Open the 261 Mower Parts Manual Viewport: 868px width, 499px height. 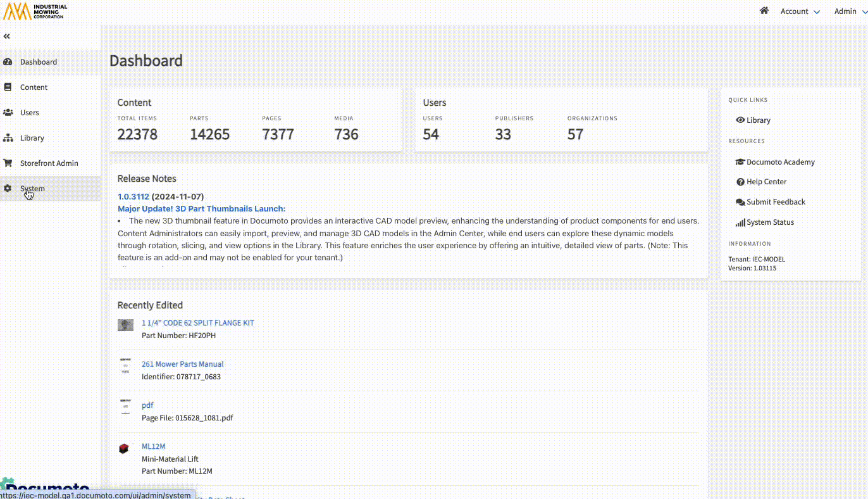182,364
